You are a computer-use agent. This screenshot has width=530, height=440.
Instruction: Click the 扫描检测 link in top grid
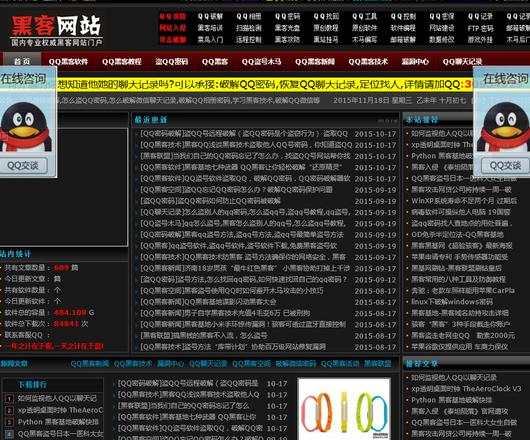point(249,28)
